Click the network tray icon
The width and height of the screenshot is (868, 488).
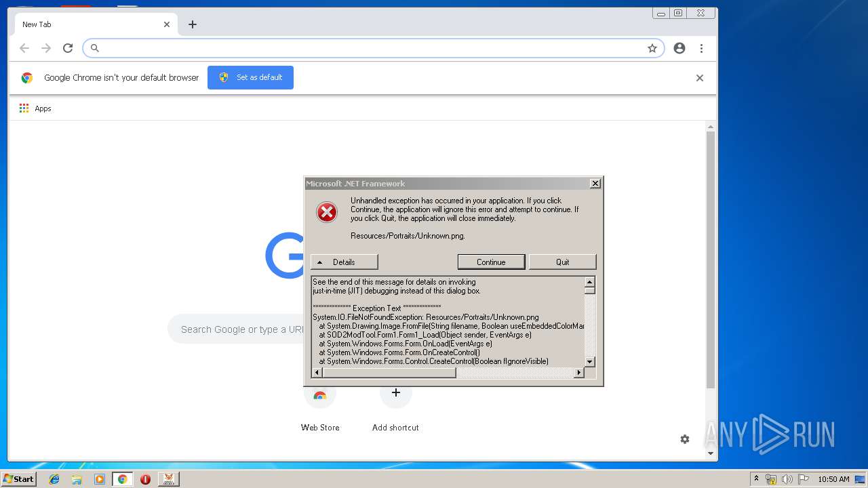click(771, 479)
